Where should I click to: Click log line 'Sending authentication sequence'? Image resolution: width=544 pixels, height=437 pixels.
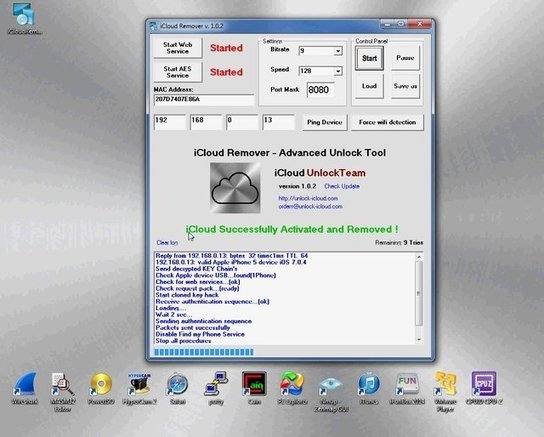click(204, 322)
